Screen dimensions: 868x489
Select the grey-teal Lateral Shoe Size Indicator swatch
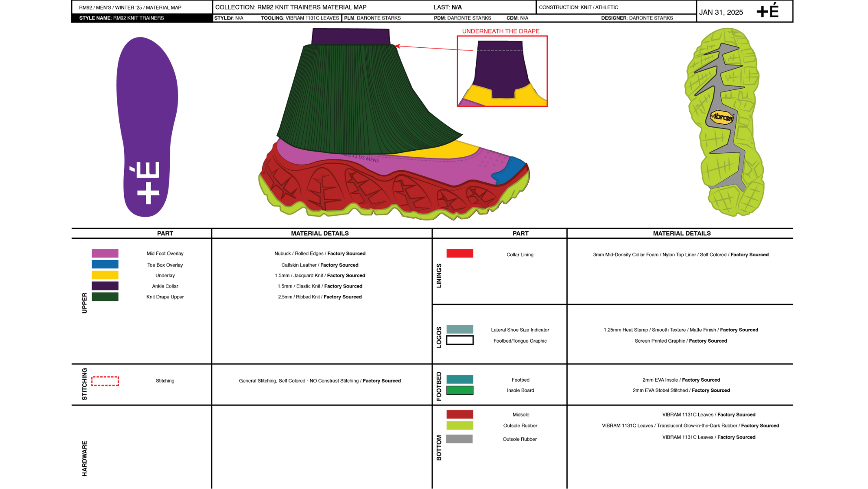[460, 329]
